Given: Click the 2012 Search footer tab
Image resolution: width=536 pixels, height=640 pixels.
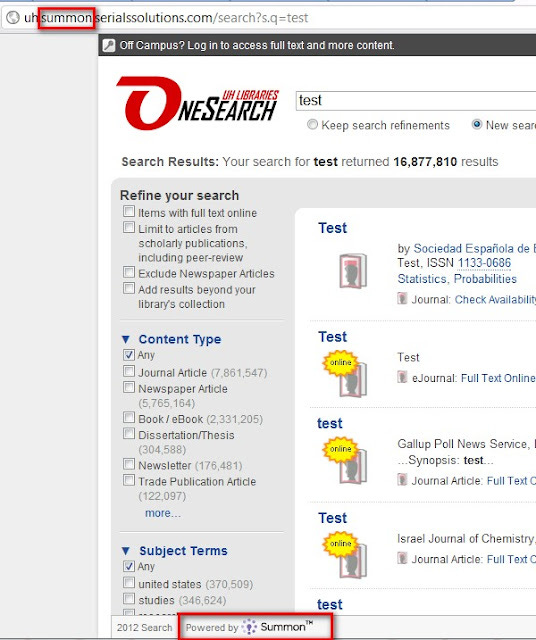Looking at the screenshot, I should pyautogui.click(x=145, y=627).
